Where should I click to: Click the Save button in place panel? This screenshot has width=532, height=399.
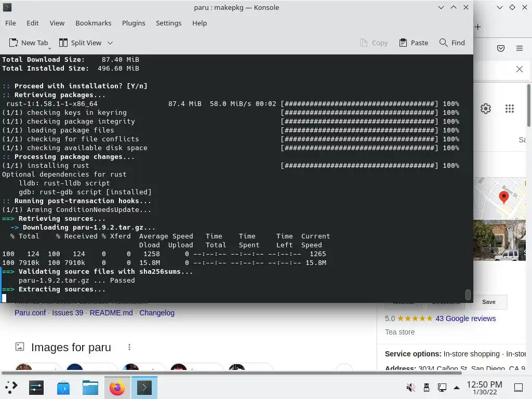coord(488,302)
